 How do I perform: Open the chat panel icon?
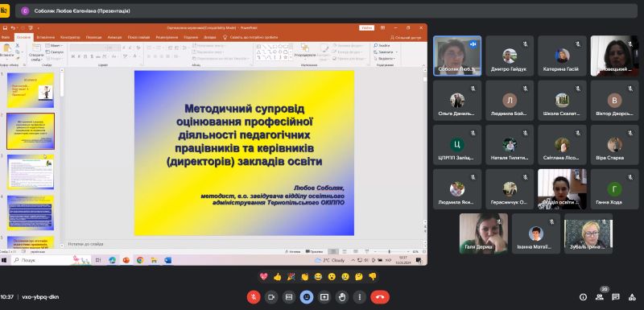click(x=616, y=297)
